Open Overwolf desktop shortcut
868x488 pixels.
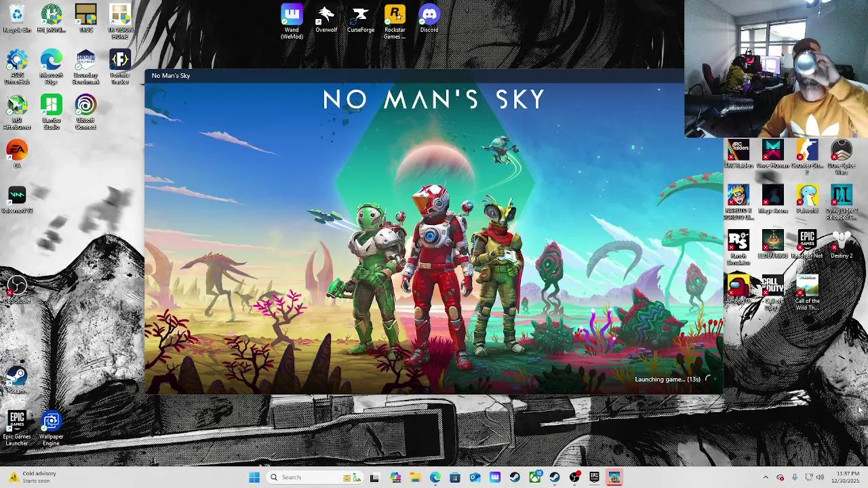(x=326, y=19)
